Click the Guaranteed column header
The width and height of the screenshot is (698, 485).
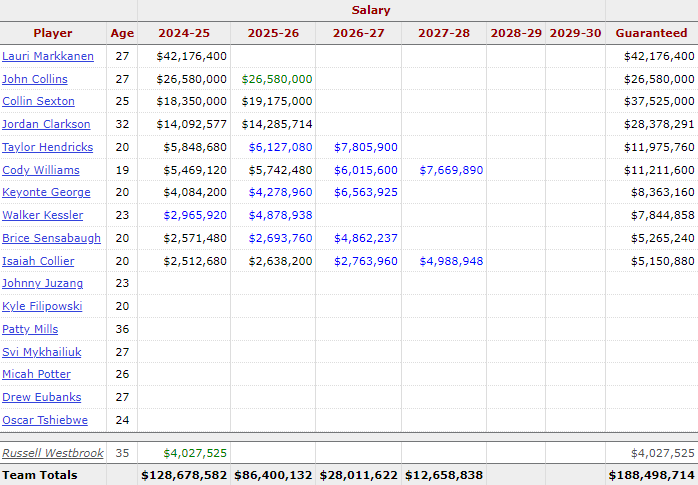(x=651, y=33)
